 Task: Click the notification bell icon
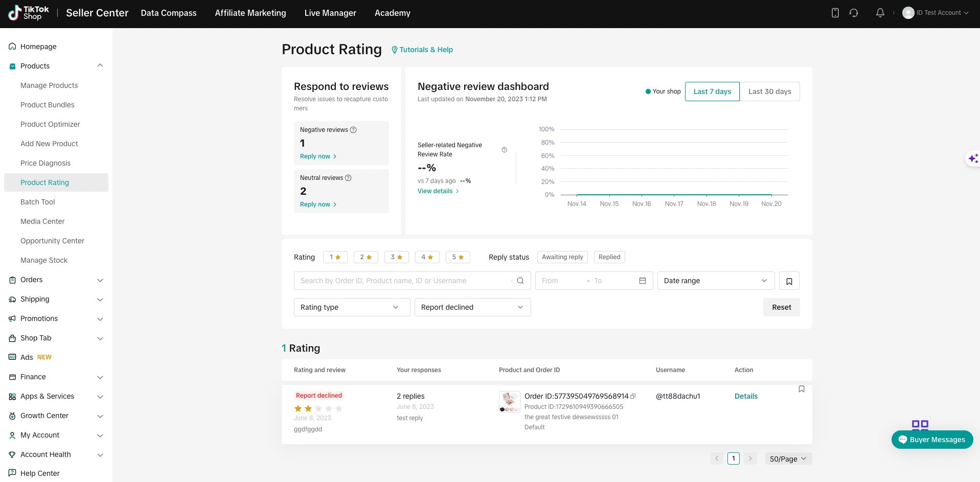880,13
